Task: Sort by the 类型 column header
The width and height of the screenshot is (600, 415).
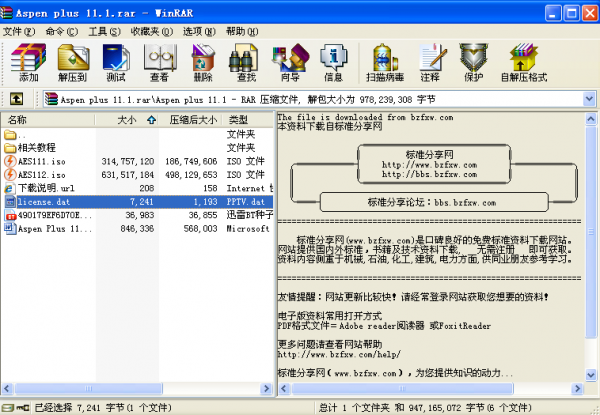Action: click(248, 120)
